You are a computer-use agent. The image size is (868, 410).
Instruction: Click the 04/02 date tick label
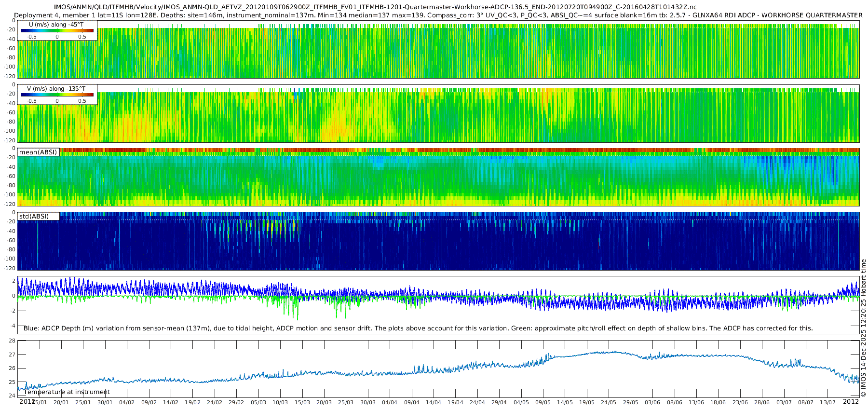[x=127, y=402]
